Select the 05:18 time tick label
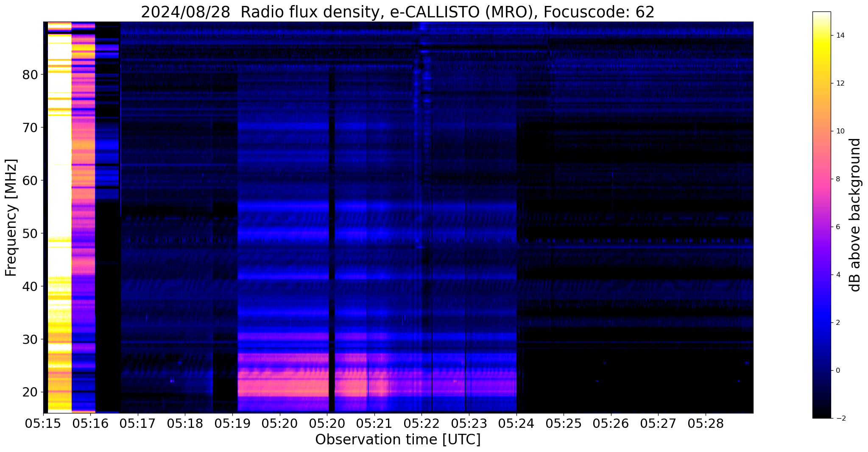Image resolution: width=868 pixels, height=452 pixels. [x=185, y=423]
